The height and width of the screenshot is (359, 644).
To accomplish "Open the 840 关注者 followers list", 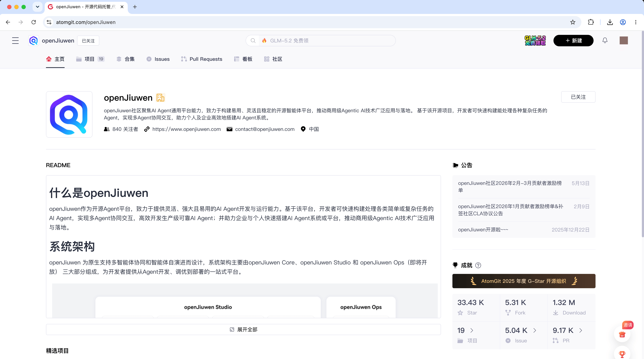I will [x=125, y=129].
